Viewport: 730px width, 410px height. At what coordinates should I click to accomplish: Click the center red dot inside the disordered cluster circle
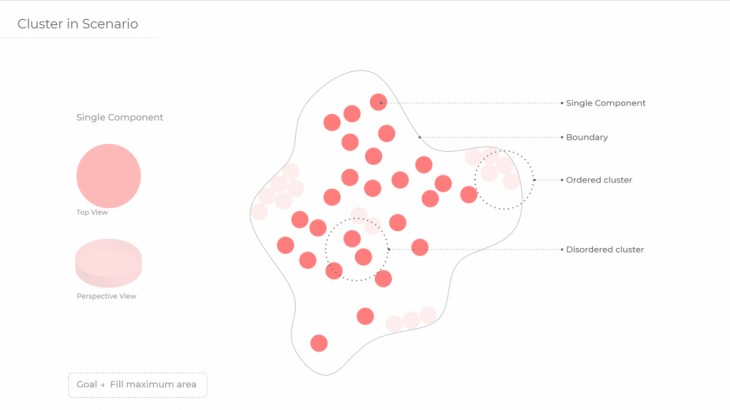tap(352, 239)
